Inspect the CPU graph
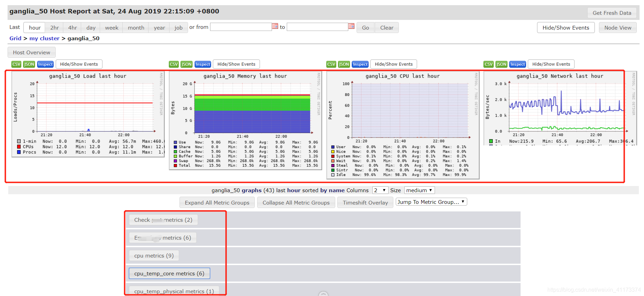The height and width of the screenshot is (296, 644). click(360, 64)
